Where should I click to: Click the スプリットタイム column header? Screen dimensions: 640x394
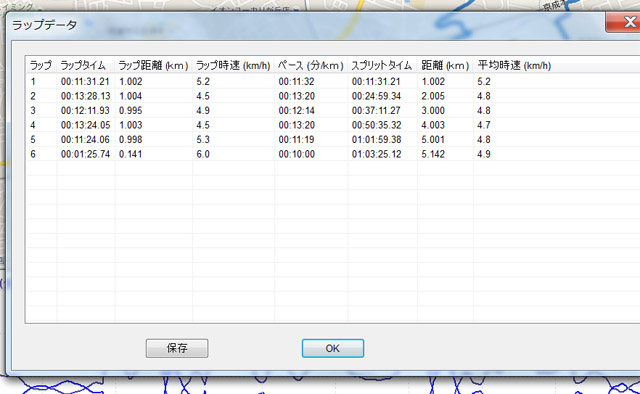point(382,65)
